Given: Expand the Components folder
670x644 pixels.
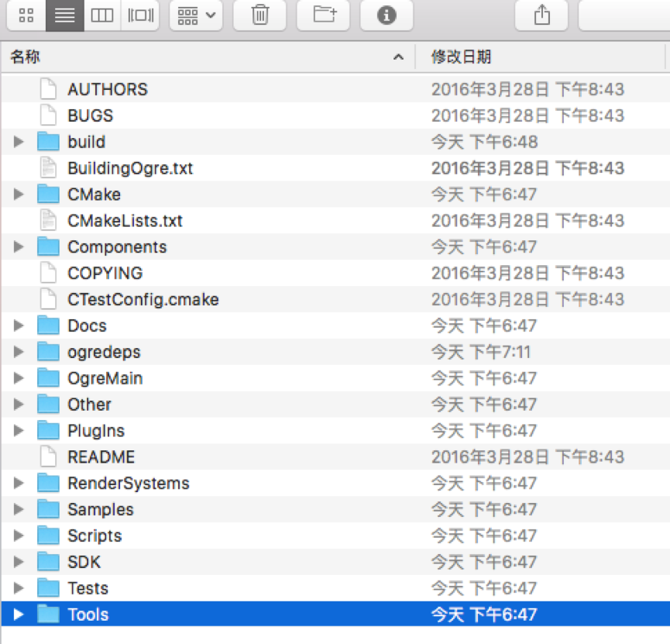Looking at the screenshot, I should 19,246.
